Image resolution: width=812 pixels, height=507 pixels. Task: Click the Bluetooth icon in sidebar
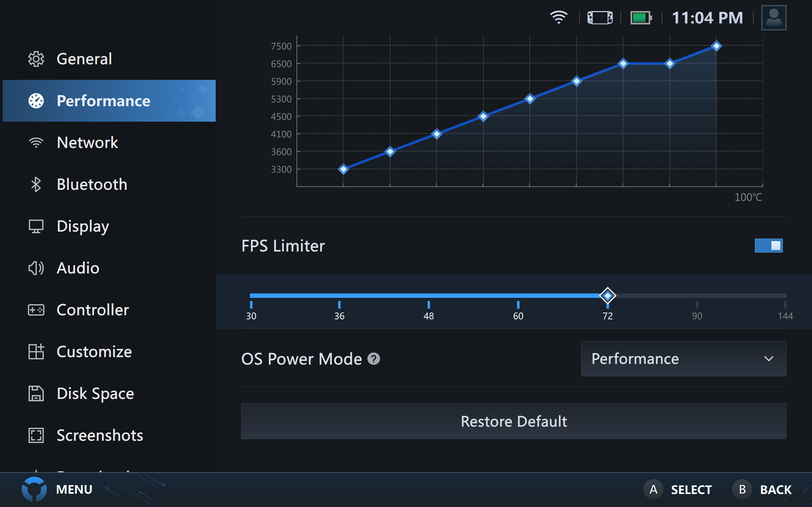(x=36, y=184)
